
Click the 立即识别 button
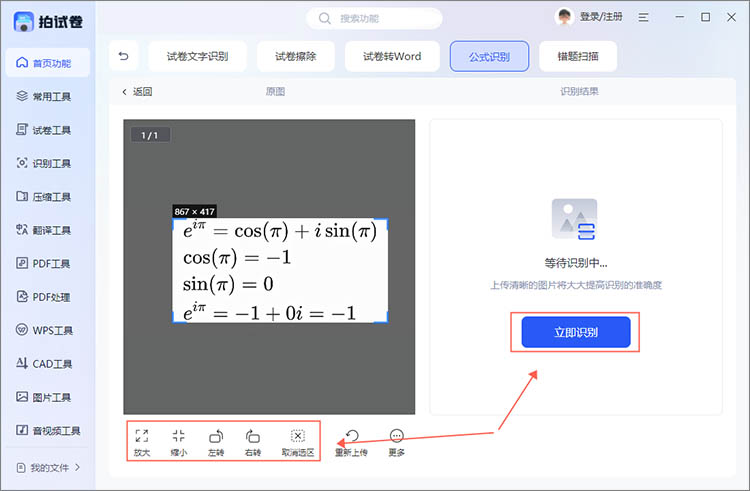coord(576,332)
